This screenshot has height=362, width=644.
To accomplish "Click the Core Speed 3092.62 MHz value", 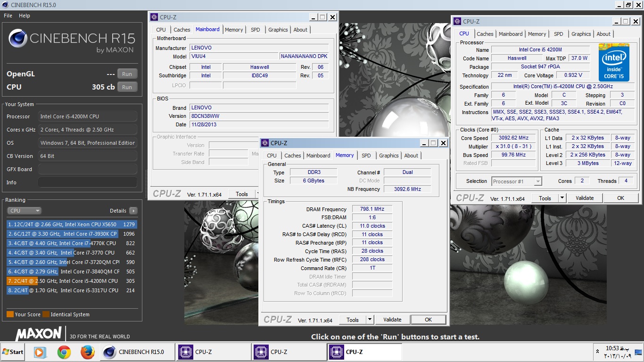I will tap(513, 138).
